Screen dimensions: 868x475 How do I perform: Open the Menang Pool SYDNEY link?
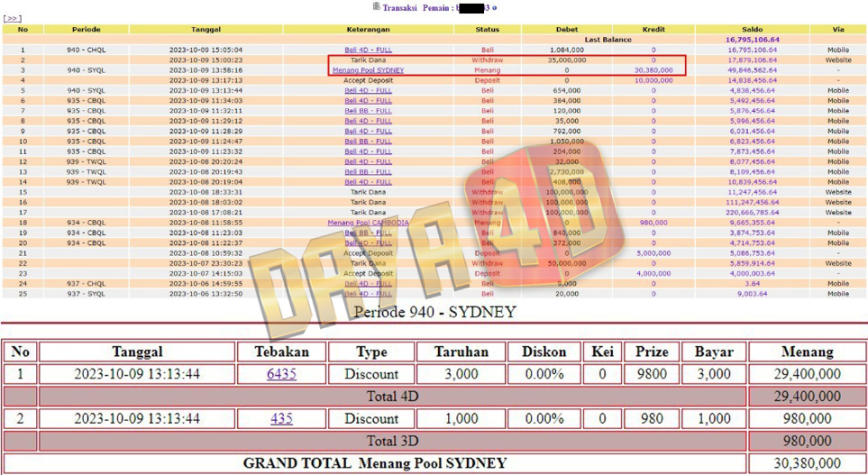coord(368,69)
